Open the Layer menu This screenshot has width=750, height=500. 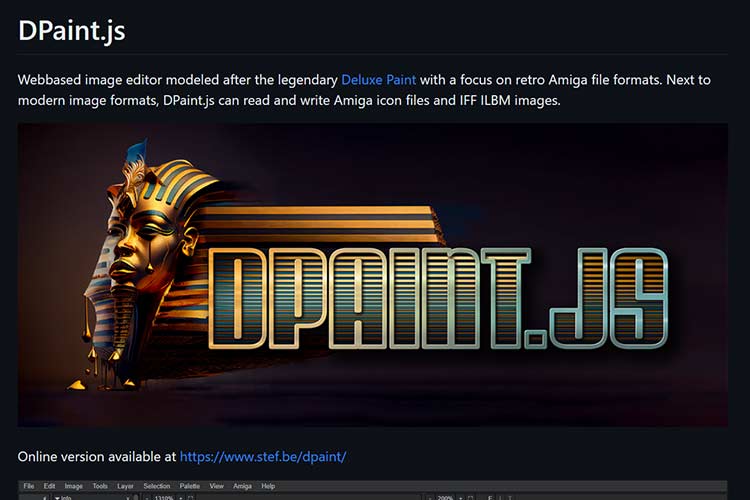coord(126,486)
